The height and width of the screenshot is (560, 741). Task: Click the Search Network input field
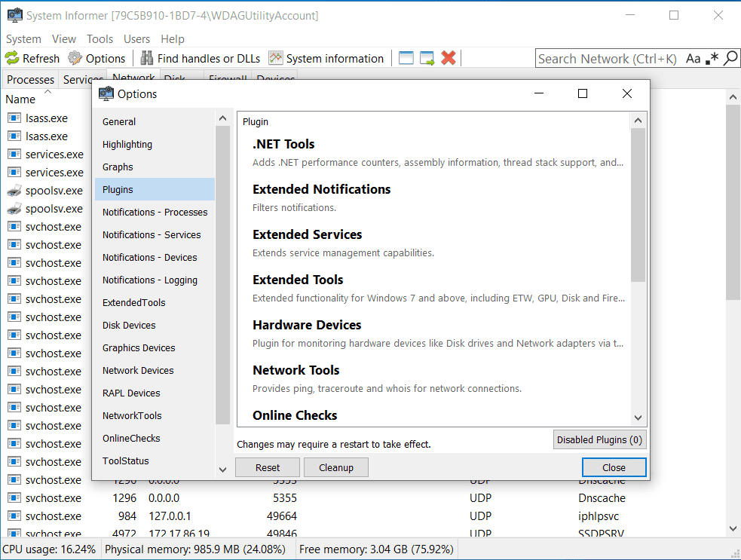608,59
